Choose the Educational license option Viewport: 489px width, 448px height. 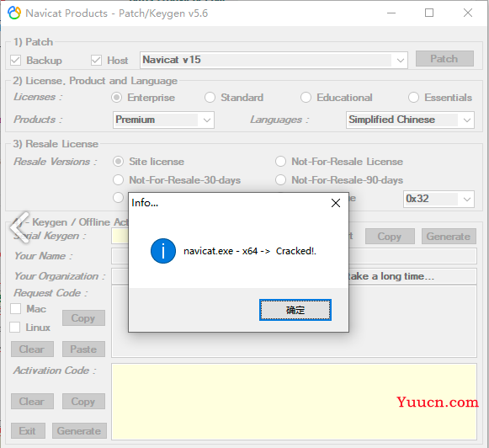click(306, 98)
